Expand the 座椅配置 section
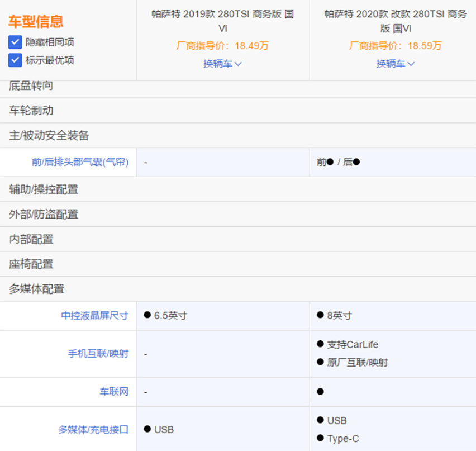 [238, 264]
